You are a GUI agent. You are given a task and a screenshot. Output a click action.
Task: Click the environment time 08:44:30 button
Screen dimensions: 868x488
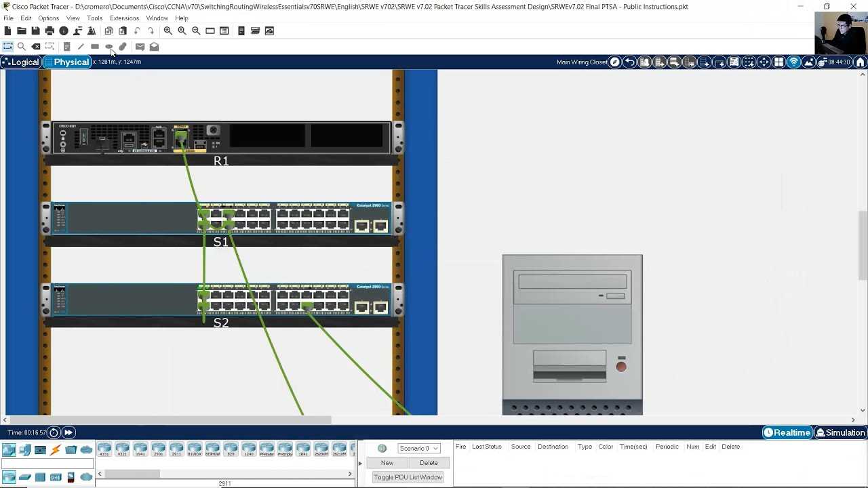pos(835,62)
